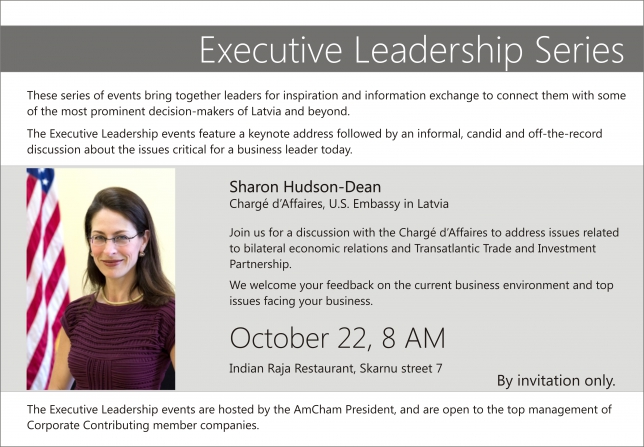Click the Executive Leadership Series title banner
Screen dimensions: 644x447
[x=322, y=49]
